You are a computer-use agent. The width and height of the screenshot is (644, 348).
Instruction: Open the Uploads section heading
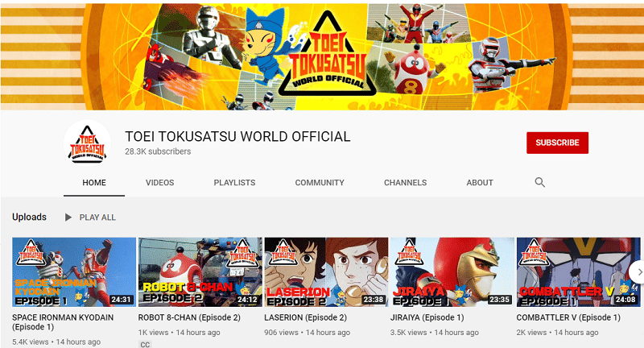pyautogui.click(x=29, y=217)
